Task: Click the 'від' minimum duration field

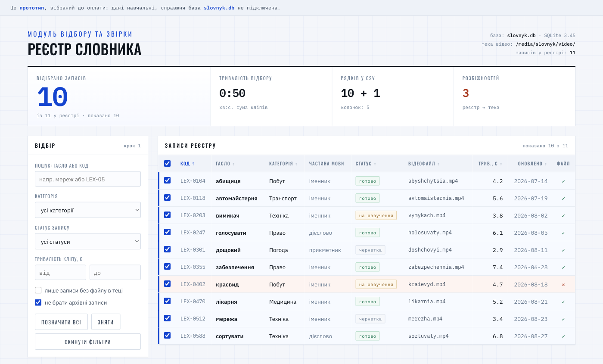Action: pyautogui.click(x=60, y=272)
